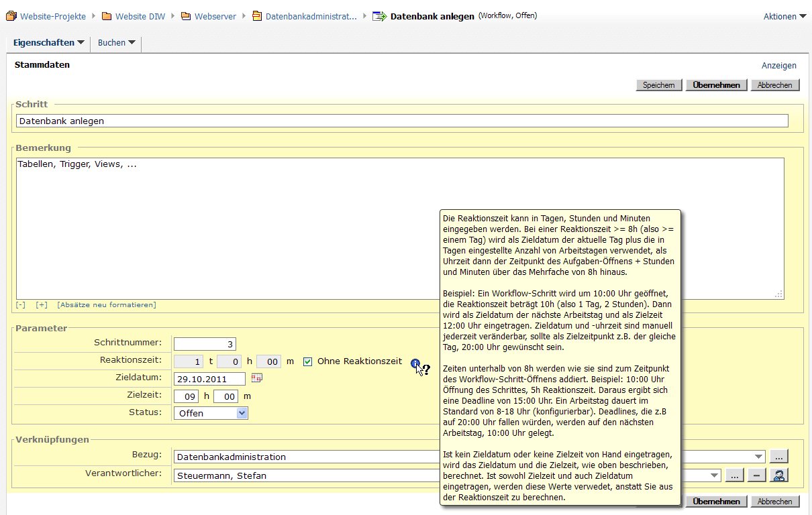812x515 pixels.
Task: Open the Zieldatum calendar picker icon
Action: click(256, 378)
